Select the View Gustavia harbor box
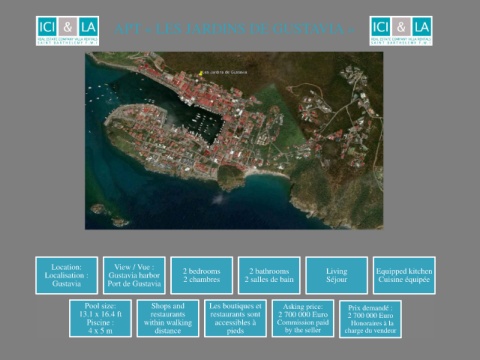 pyautogui.click(x=134, y=275)
